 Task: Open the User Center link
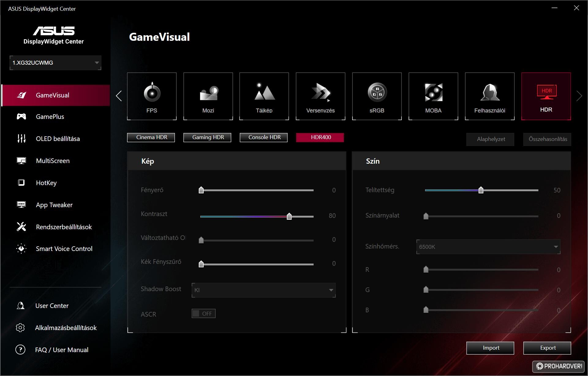click(x=52, y=306)
